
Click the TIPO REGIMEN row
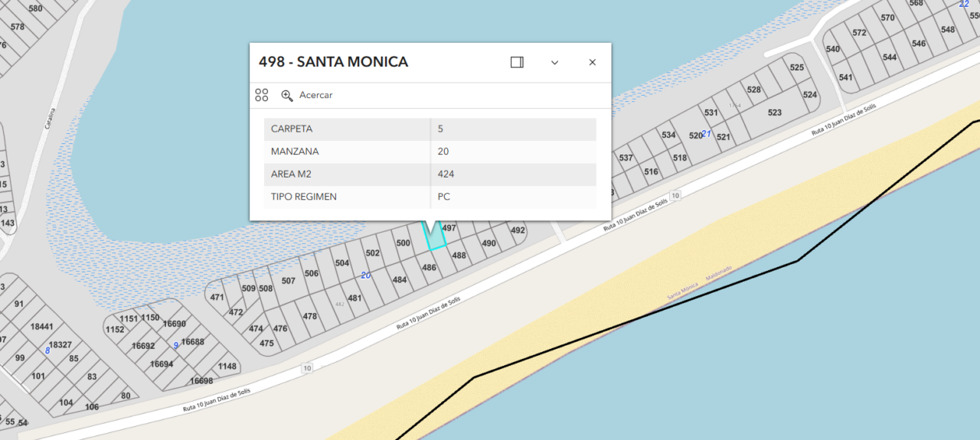click(x=430, y=197)
